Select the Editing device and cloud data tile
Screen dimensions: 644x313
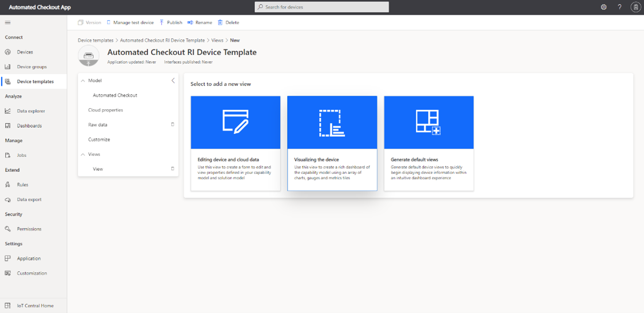tap(235, 143)
